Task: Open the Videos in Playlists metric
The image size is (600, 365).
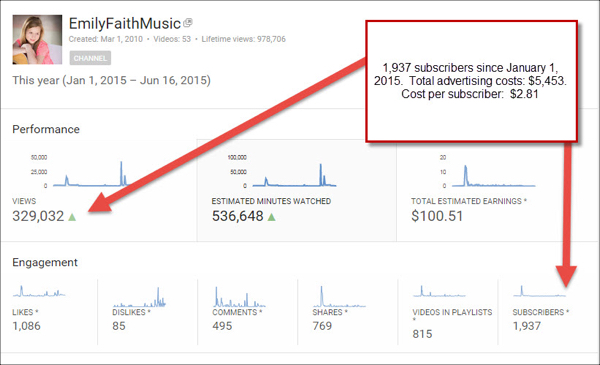Action: [x=452, y=312]
